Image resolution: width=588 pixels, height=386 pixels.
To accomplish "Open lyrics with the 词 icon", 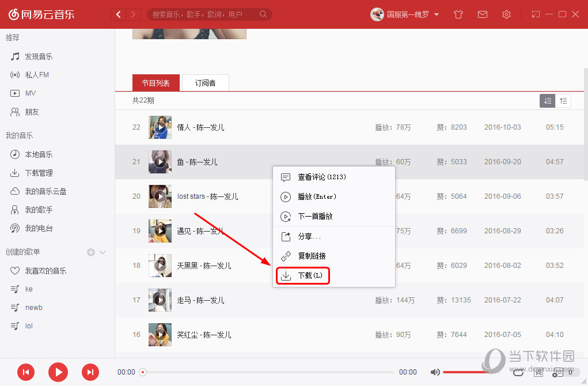I will click(538, 372).
